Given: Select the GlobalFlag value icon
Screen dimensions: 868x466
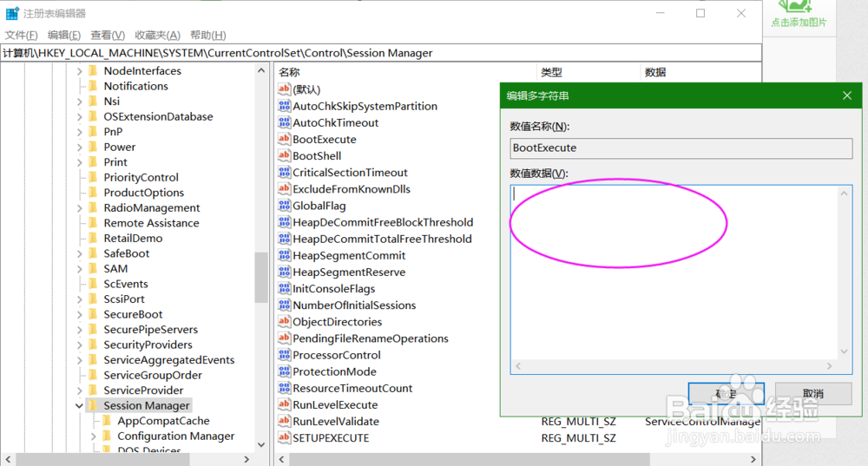Looking at the screenshot, I should tap(284, 206).
